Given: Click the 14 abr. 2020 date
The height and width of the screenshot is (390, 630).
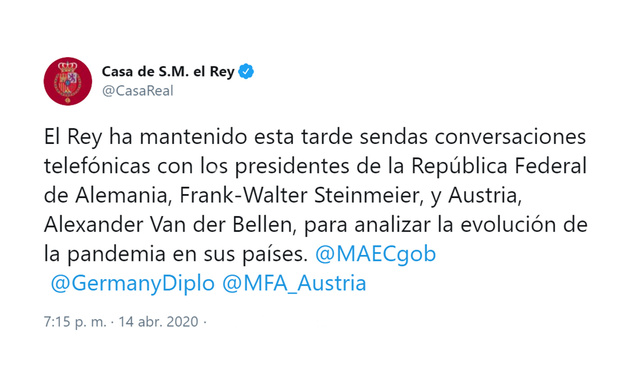Looking at the screenshot, I should click(x=158, y=322).
